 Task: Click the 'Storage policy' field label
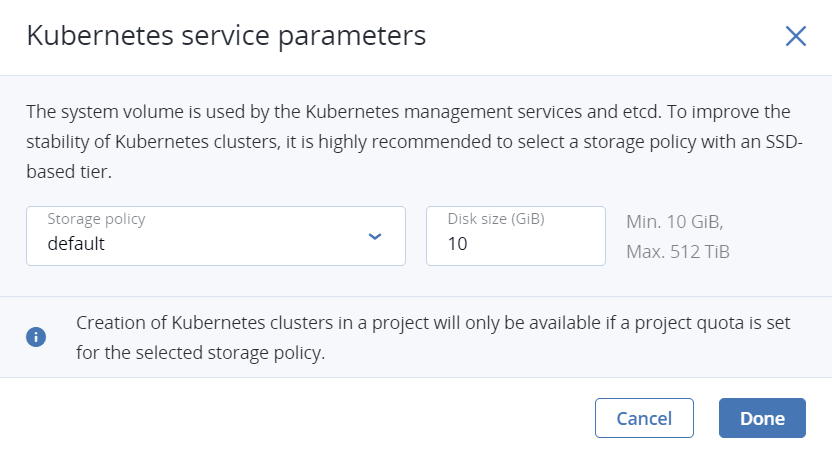pos(96,218)
